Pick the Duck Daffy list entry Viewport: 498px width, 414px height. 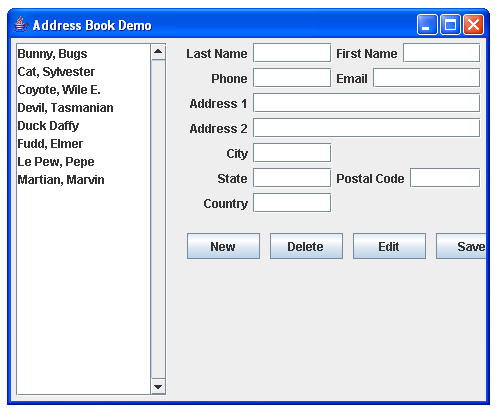point(84,126)
